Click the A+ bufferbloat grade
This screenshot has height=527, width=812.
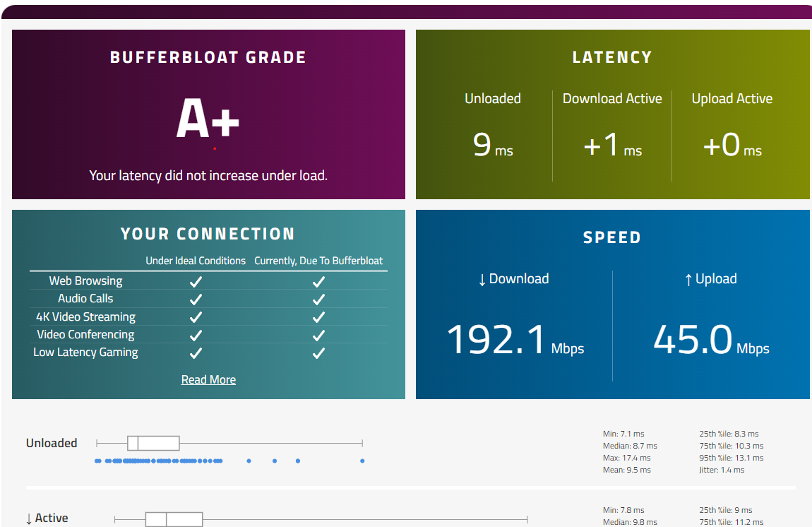click(208, 119)
